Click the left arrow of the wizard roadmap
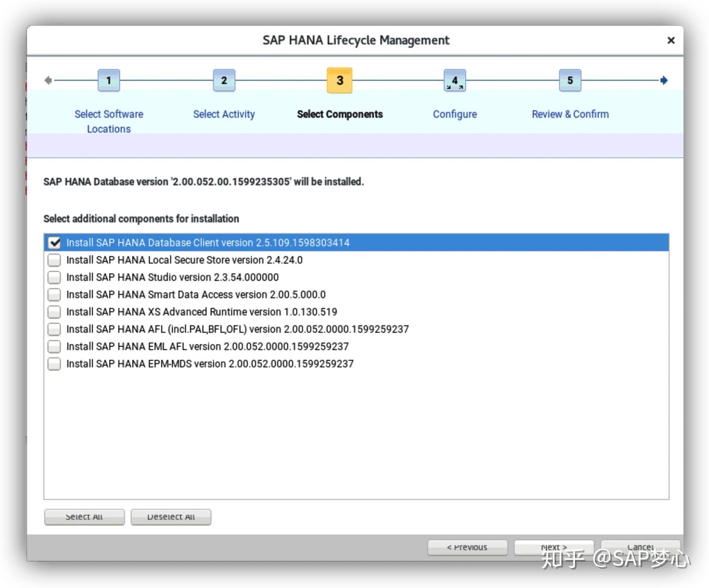Viewport: 709px width, 588px height. pyautogui.click(x=48, y=80)
